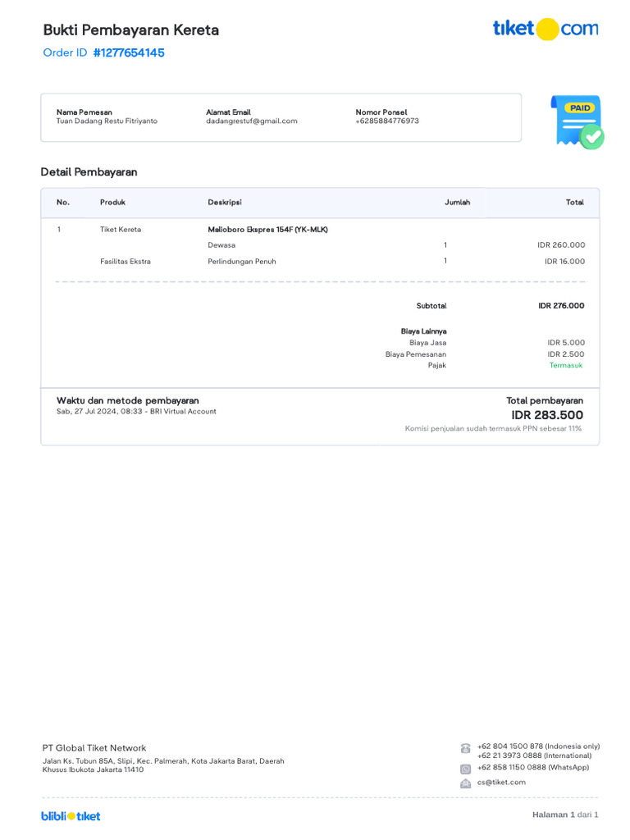The image size is (630, 840).
Task: Click the Subtotal label
Action: 431,305
